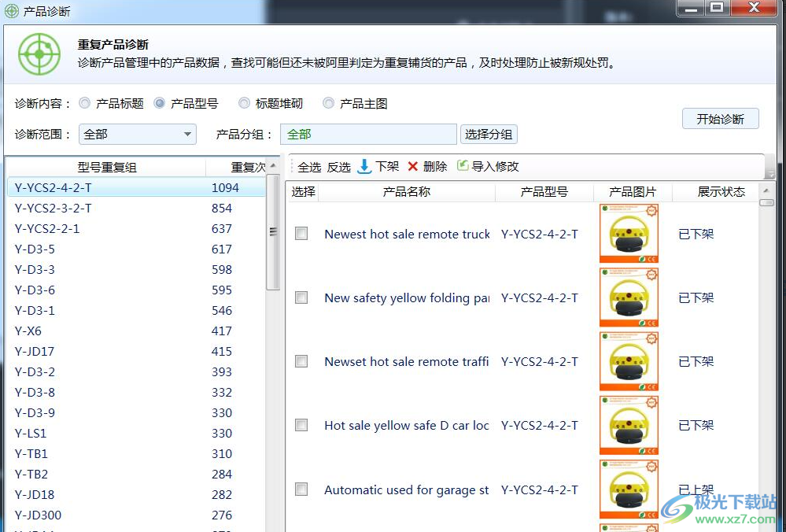Select the 标题堆砌 radio option
Viewport: 786px width, 532px height.
coord(244,103)
